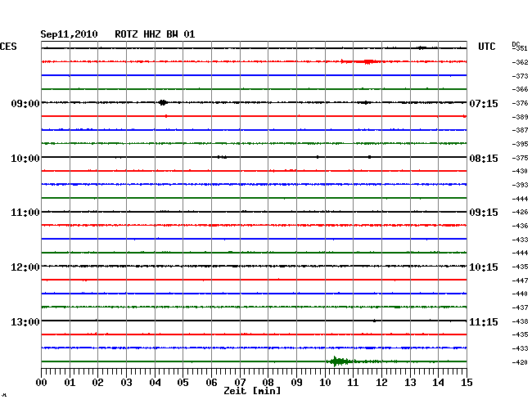Select DC offset value -362

[520, 62]
